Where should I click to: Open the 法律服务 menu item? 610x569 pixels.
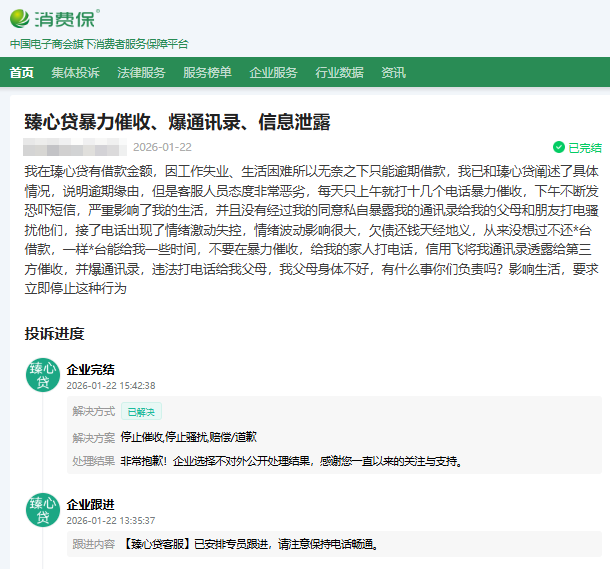coord(141,73)
